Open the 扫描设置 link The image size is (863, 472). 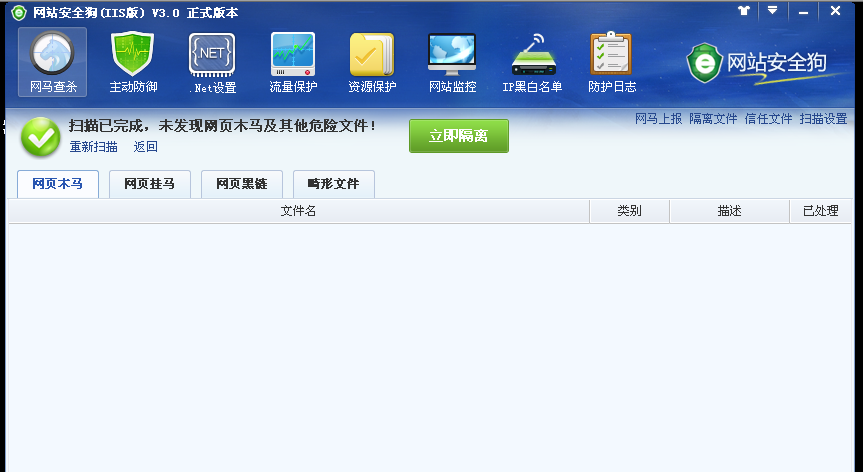(x=823, y=119)
